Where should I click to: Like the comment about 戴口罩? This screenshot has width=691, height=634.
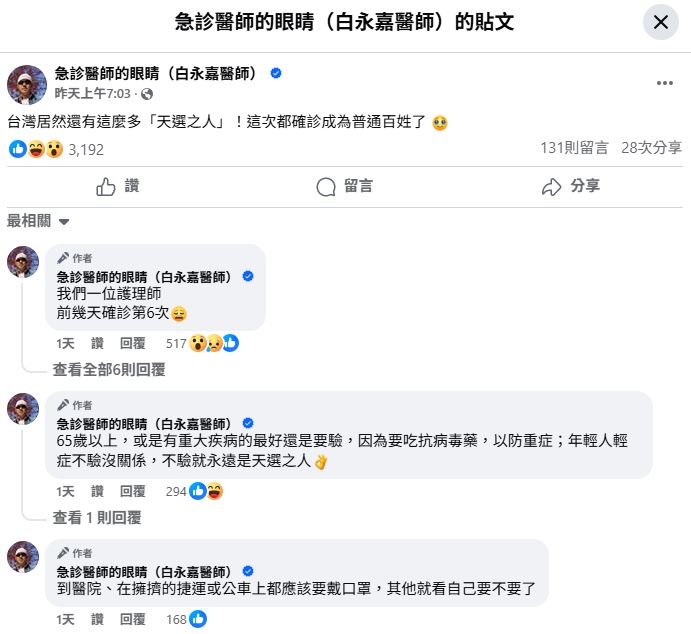(98, 619)
